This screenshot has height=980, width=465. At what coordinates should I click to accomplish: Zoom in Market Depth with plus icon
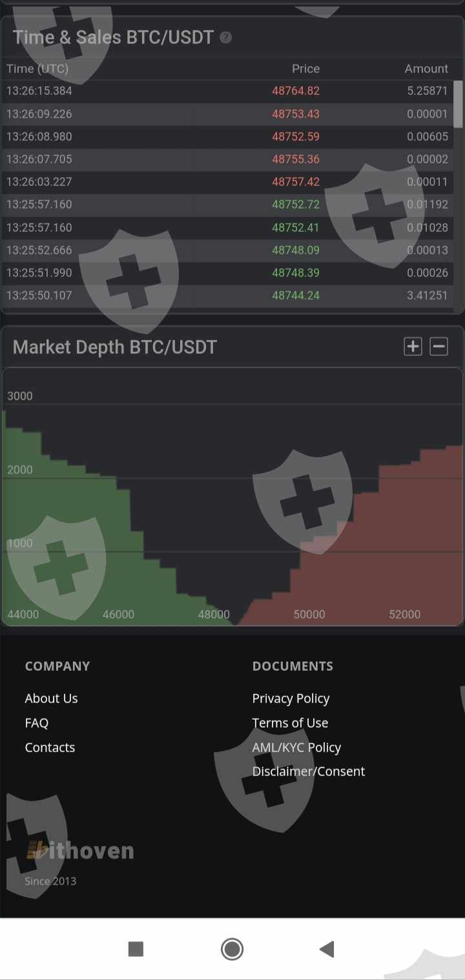413,347
